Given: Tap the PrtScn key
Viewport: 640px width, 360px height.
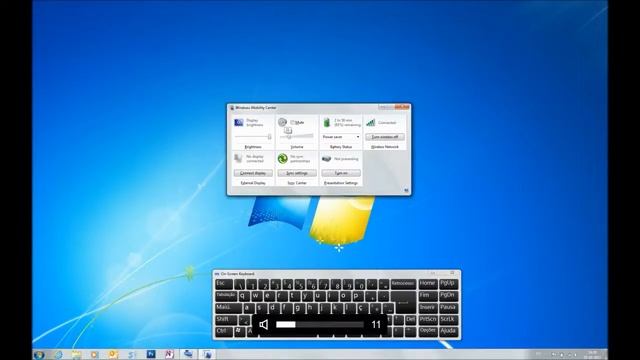Looking at the screenshot, I should (x=427, y=319).
